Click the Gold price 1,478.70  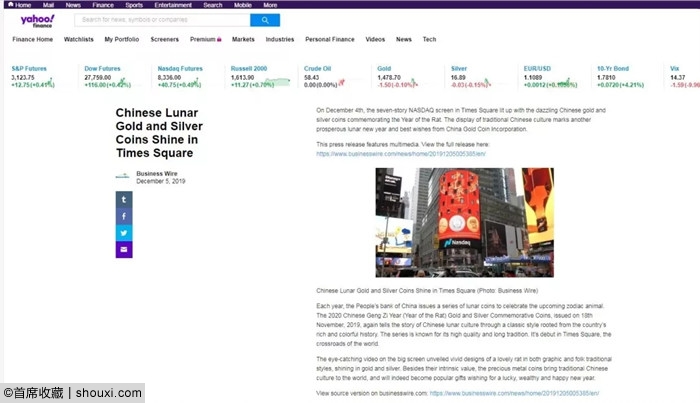[389, 78]
